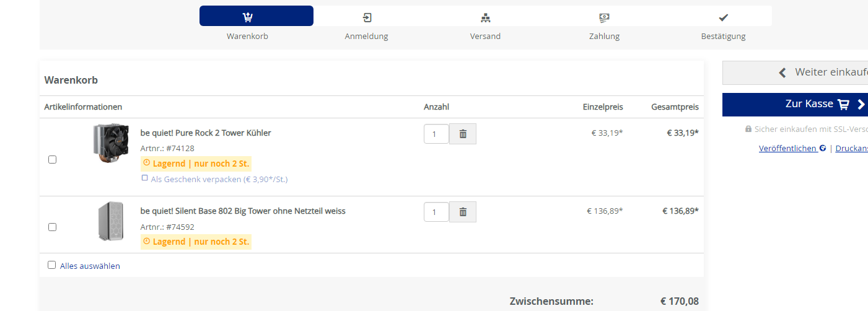Click the Gesamtpreis € 33,19 value
Screen dimensions: 868x311
683,133
